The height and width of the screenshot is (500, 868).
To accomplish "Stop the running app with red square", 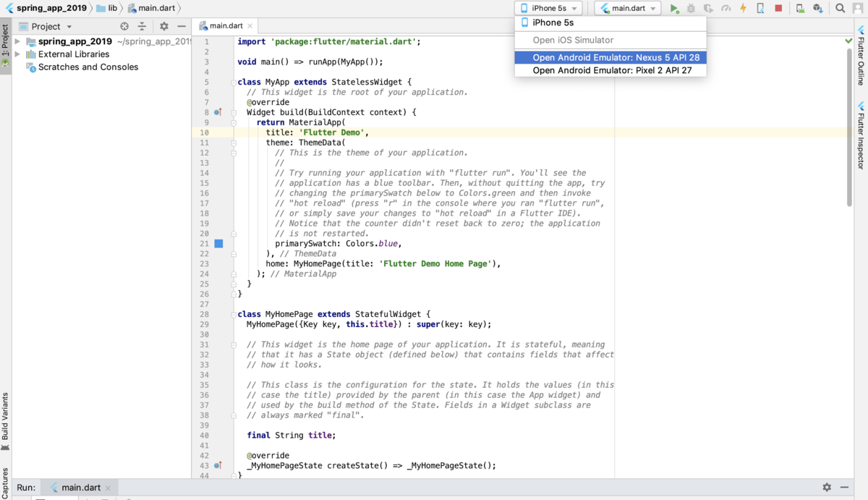I will coord(778,9).
